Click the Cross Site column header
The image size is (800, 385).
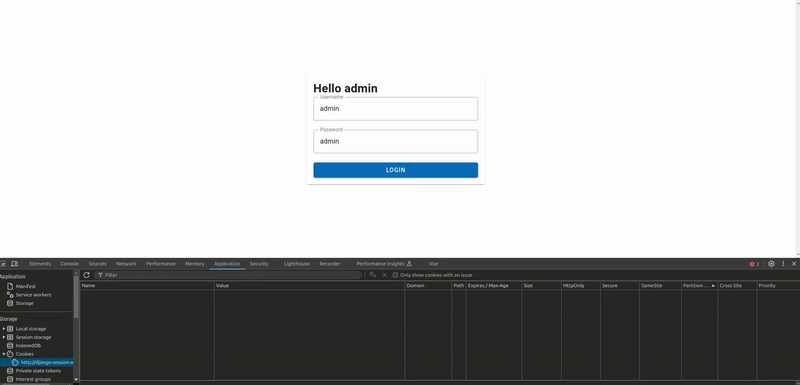click(737, 286)
